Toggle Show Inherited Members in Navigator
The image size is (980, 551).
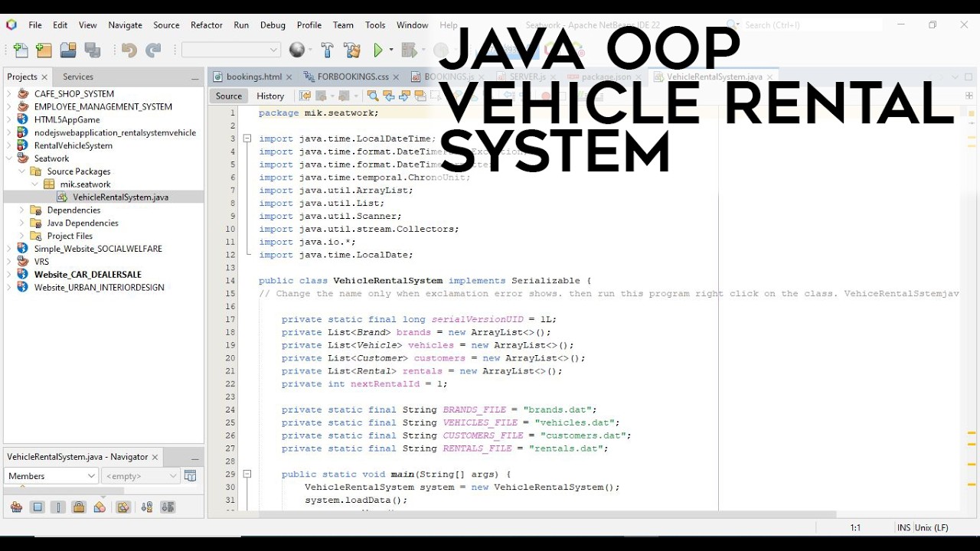(x=16, y=507)
